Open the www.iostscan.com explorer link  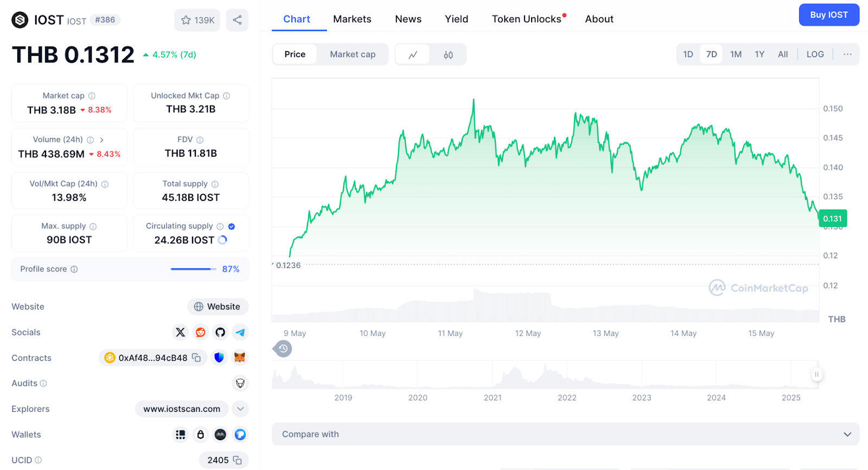[182, 409]
